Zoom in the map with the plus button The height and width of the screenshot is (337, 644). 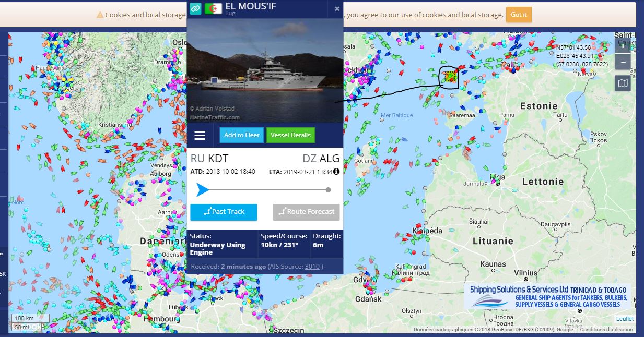click(623, 45)
